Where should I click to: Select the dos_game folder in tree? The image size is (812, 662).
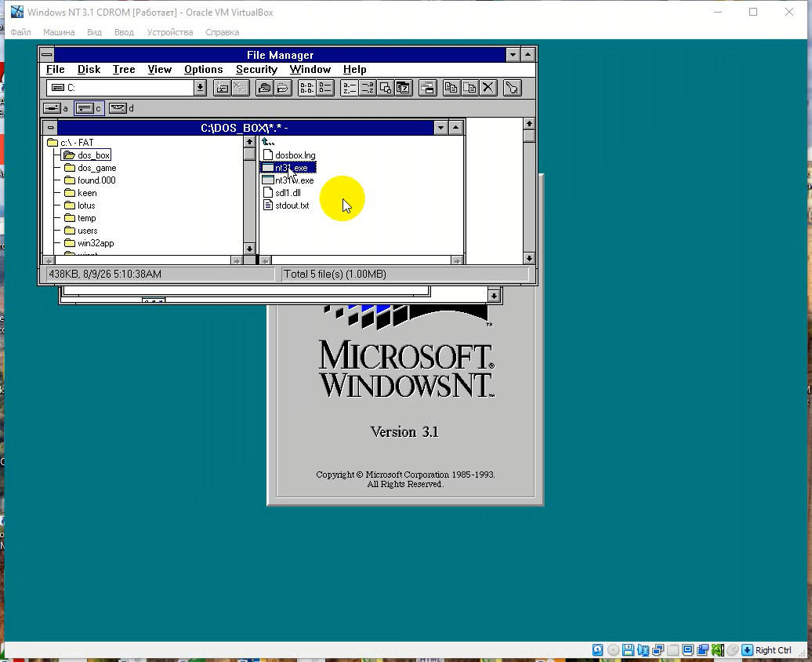pos(90,168)
